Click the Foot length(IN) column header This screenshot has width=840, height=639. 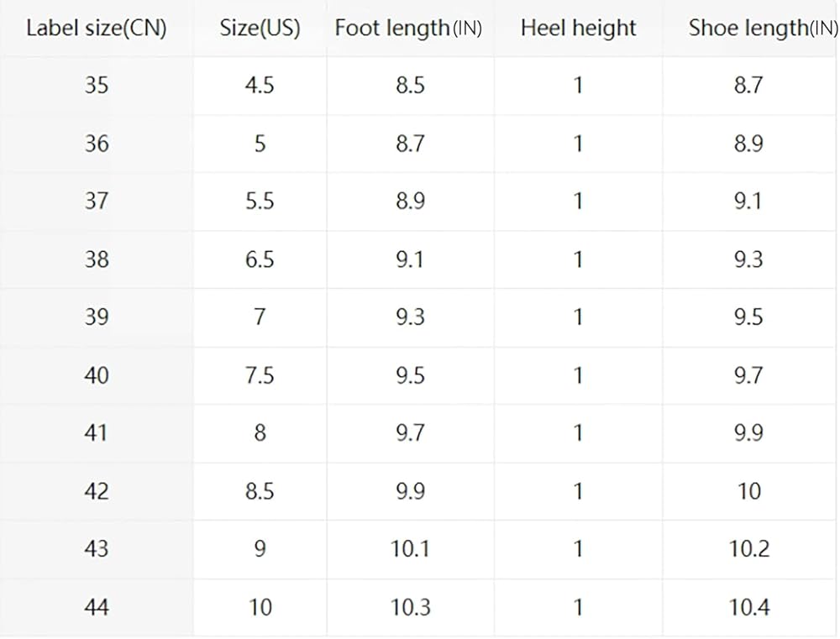(409, 28)
